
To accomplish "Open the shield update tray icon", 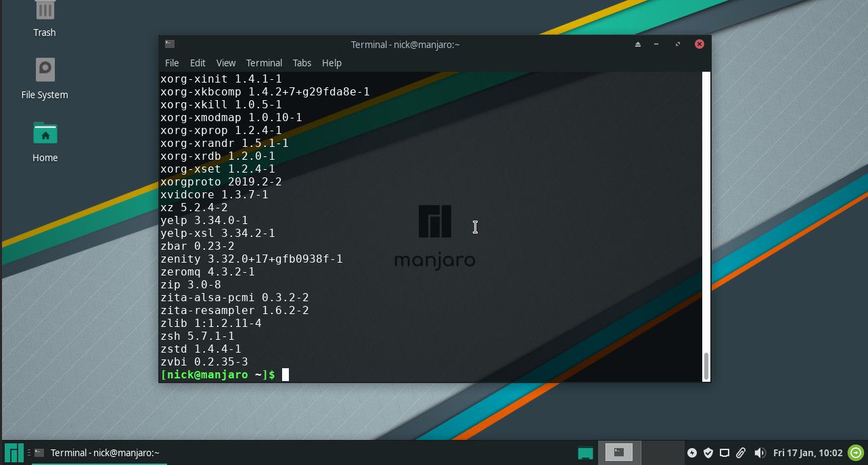I will (x=708, y=453).
